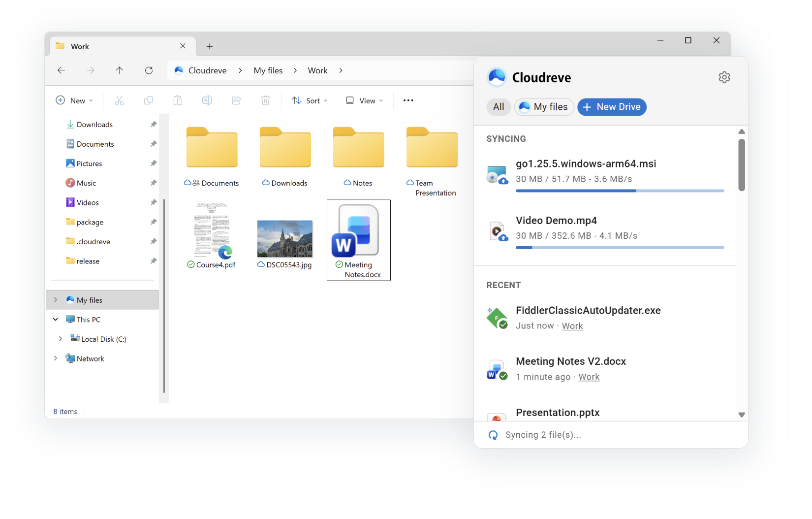Open Cloudreve settings via gear icon
Viewport: 812px width, 519px height.
click(x=724, y=77)
